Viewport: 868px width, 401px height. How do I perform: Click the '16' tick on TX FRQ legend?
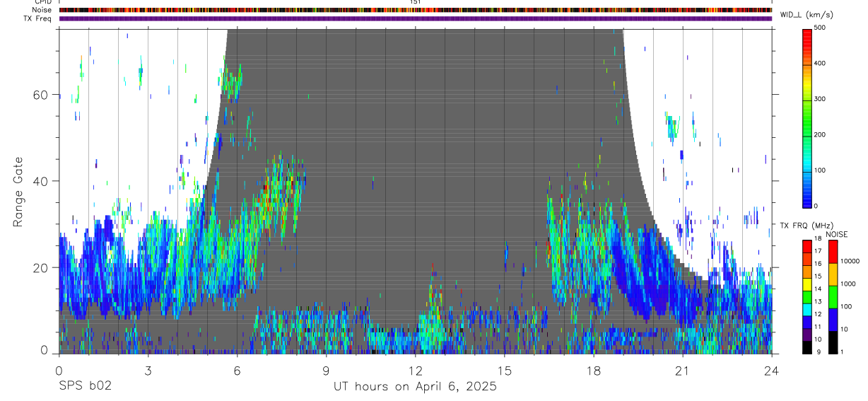[x=818, y=263]
